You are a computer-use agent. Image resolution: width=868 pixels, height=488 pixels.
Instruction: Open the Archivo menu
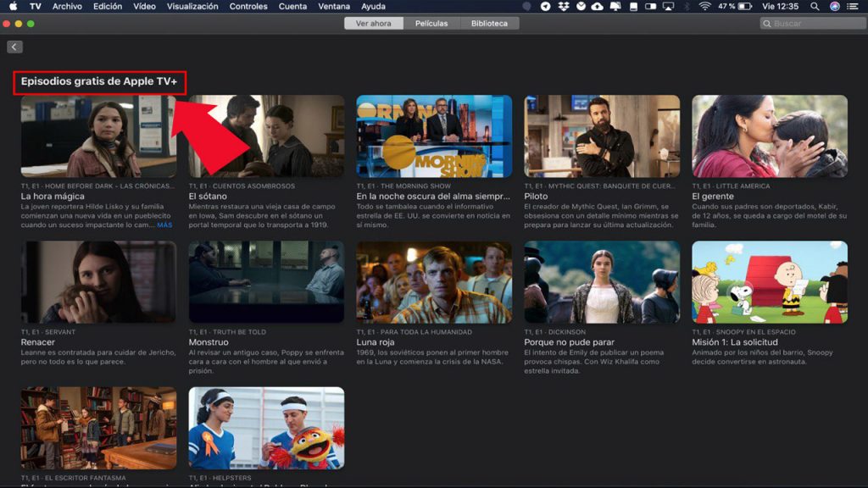67,6
